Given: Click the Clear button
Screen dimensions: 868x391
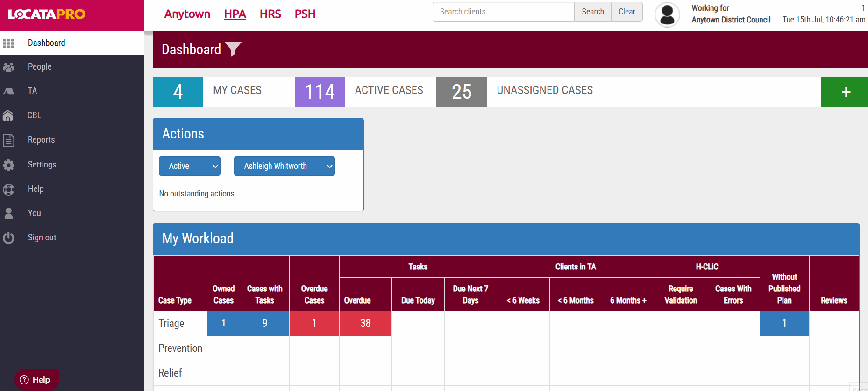Looking at the screenshot, I should point(627,12).
